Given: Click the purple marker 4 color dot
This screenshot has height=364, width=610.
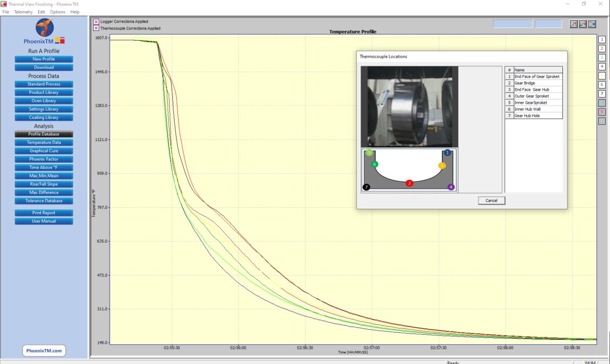Looking at the screenshot, I should click(x=451, y=187).
